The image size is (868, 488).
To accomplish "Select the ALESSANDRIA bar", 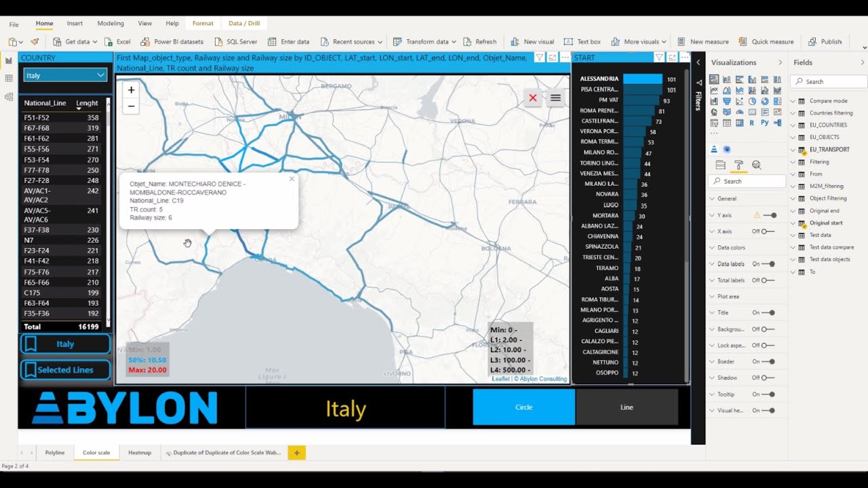I will coord(642,79).
